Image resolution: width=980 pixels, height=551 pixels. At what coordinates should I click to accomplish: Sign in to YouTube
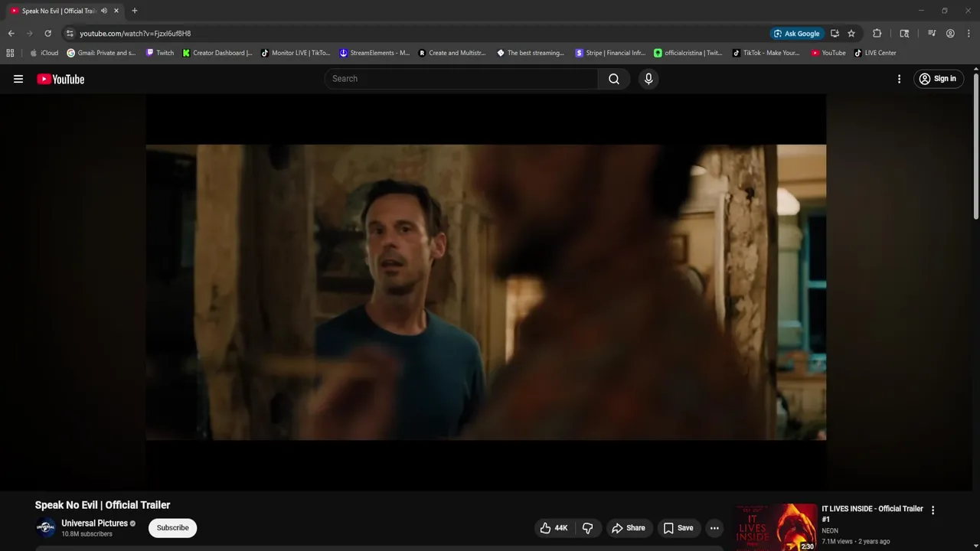pyautogui.click(x=938, y=79)
